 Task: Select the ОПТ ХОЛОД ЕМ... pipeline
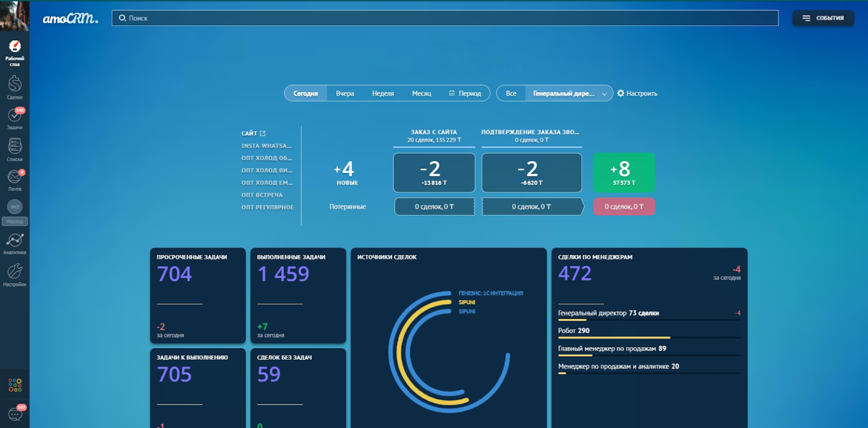(x=267, y=183)
